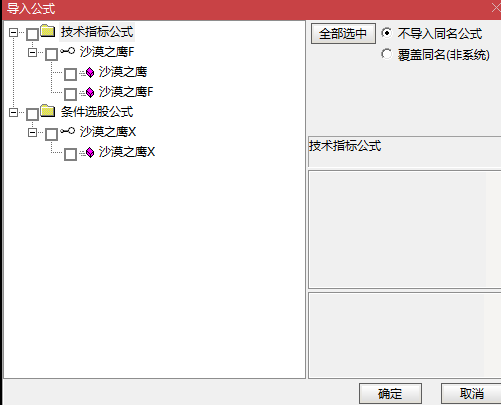The height and width of the screenshot is (405, 501).
Task: Click the magenta formula icon of child 沙漠之鹰X
Action: point(90,152)
